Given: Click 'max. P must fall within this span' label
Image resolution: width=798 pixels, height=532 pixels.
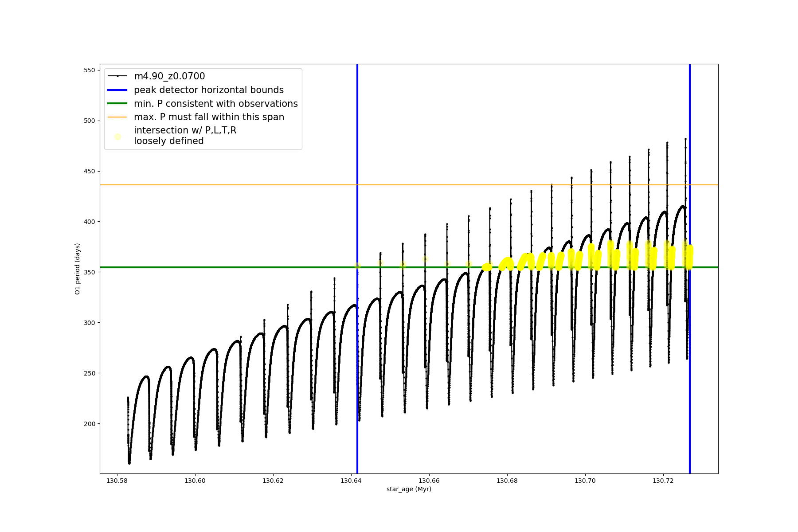Looking at the screenshot, I should coord(209,117).
